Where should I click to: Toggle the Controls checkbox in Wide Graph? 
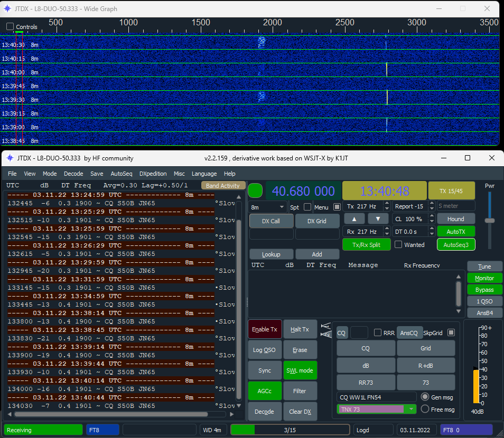click(10, 27)
